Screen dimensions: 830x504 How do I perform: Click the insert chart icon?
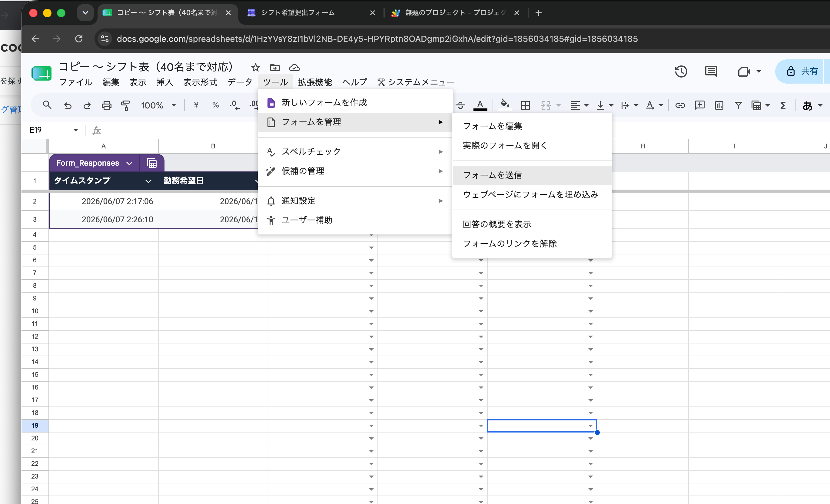tap(719, 105)
